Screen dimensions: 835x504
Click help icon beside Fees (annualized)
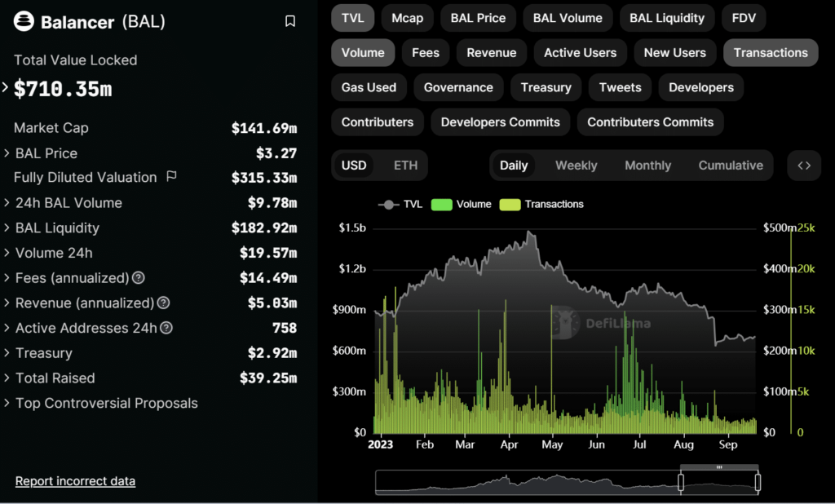point(139,278)
